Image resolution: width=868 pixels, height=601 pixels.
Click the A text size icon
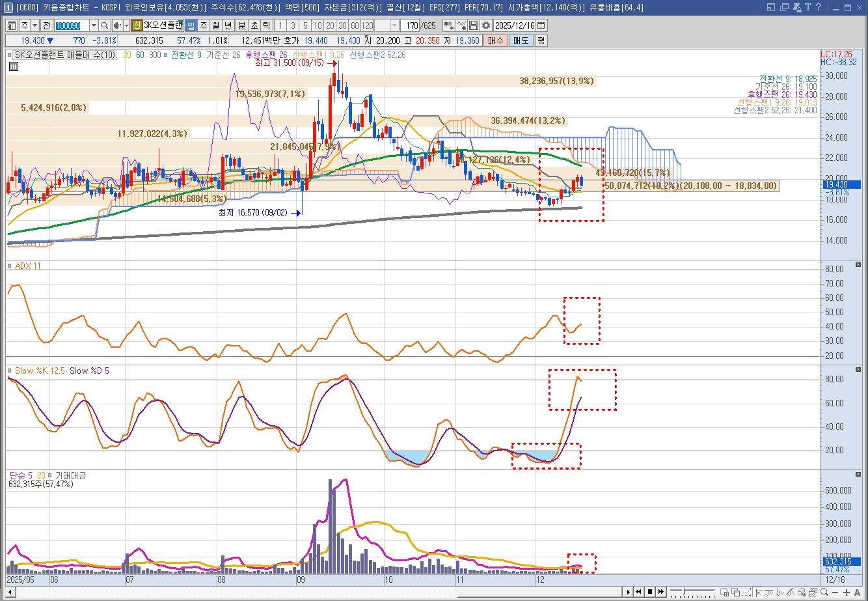click(857, 592)
